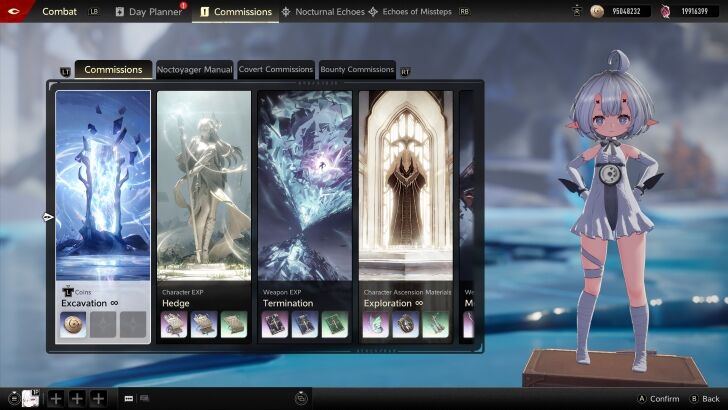The height and width of the screenshot is (410, 728).
Task: Click the green Weapon EXP reward under Termination
Action: (x=334, y=324)
